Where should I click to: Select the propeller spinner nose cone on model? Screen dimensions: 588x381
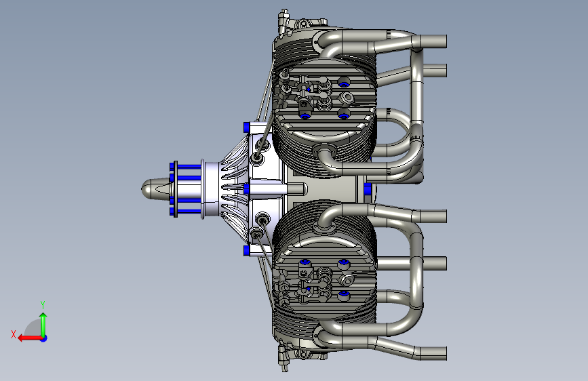[155, 189]
